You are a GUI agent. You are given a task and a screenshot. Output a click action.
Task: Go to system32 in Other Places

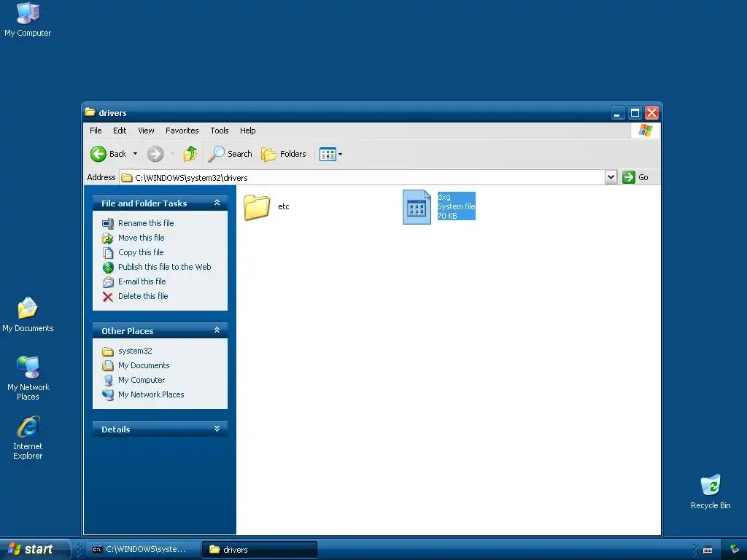[135, 351]
